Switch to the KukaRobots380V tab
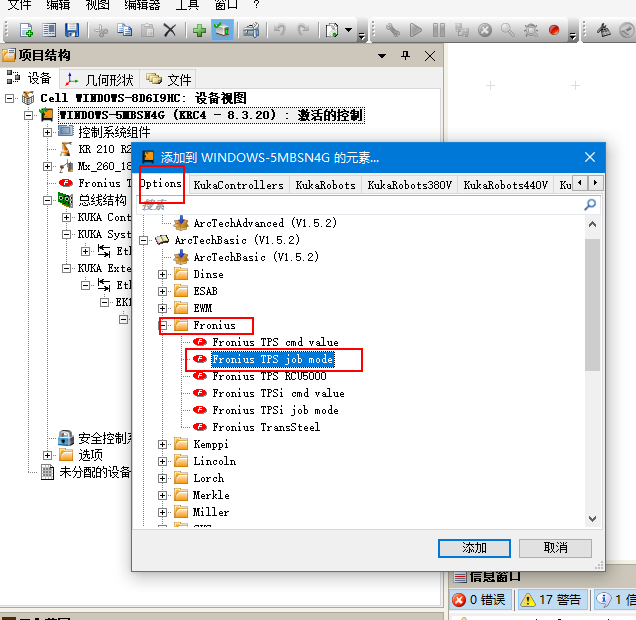The image size is (636, 620). click(409, 185)
